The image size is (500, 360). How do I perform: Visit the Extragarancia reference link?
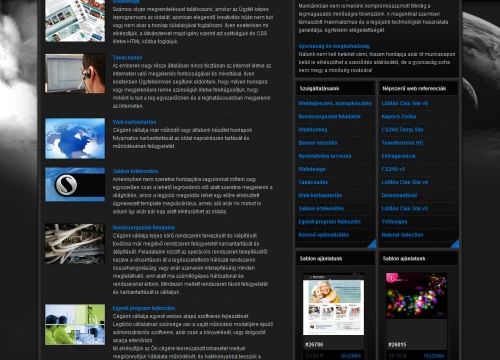[398, 156]
